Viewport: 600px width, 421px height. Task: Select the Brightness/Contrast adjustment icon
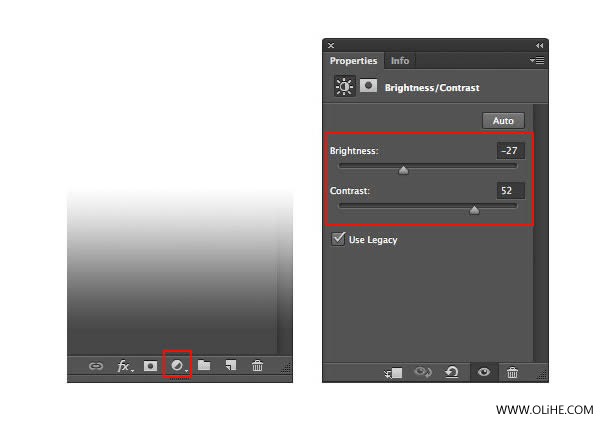pyautogui.click(x=344, y=86)
